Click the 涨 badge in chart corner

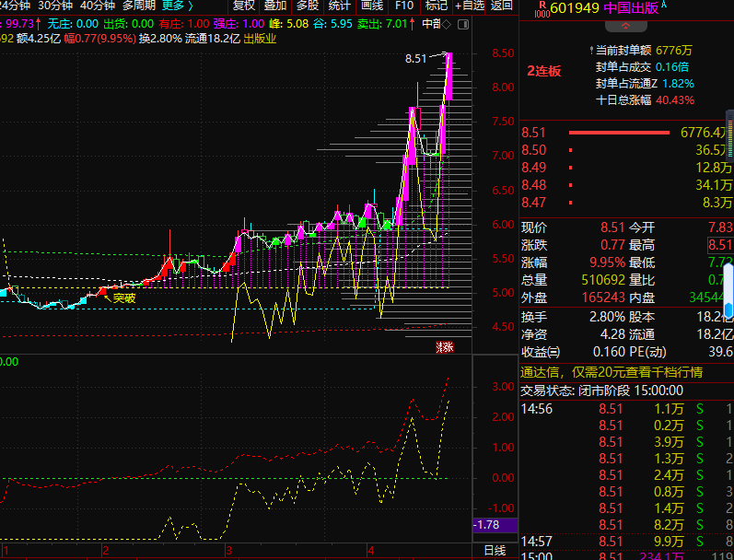pyautogui.click(x=445, y=346)
